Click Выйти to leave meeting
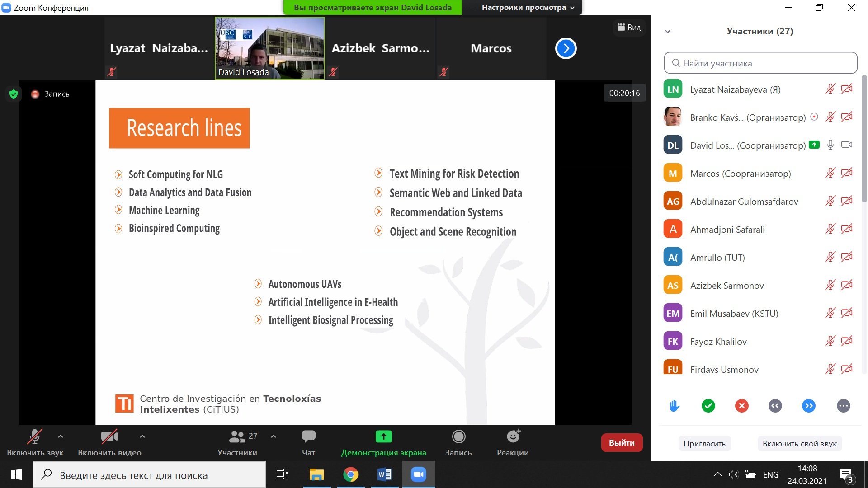 pos(622,443)
